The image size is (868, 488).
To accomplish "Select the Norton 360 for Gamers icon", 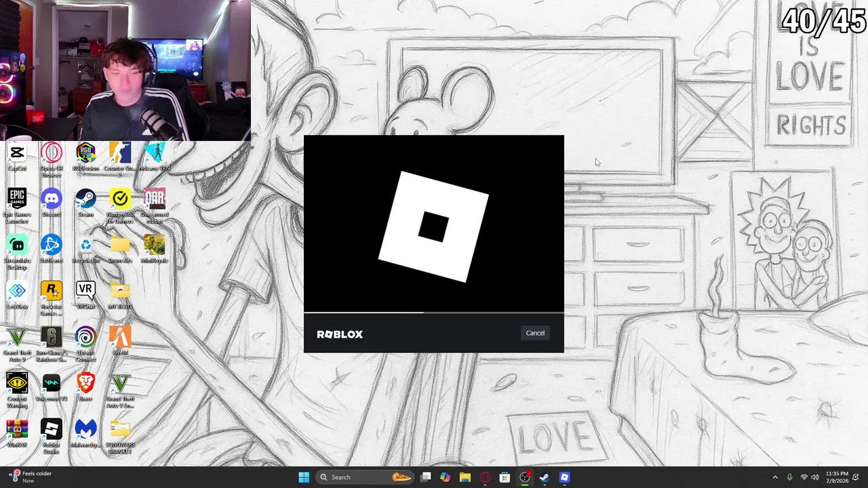I will pyautogui.click(x=120, y=207).
